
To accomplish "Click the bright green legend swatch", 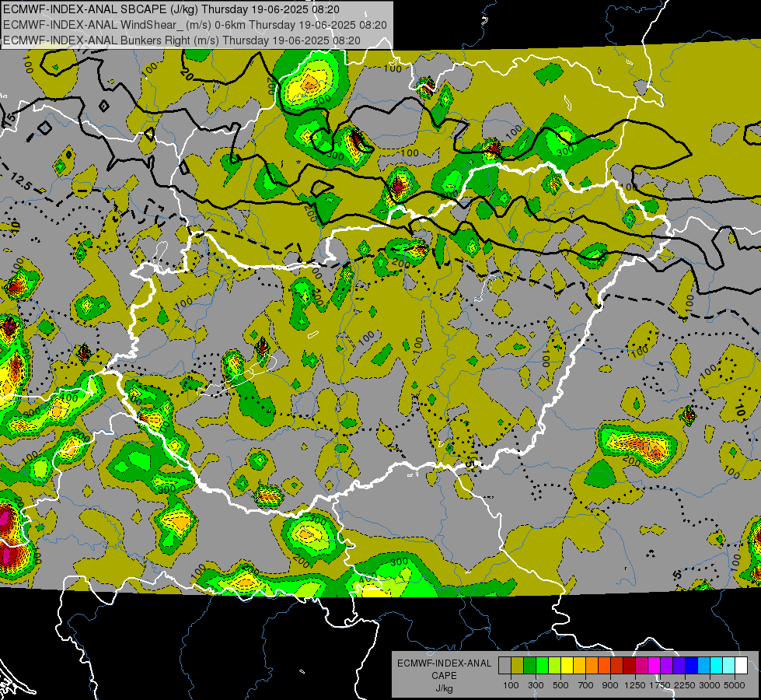I will [542, 666].
